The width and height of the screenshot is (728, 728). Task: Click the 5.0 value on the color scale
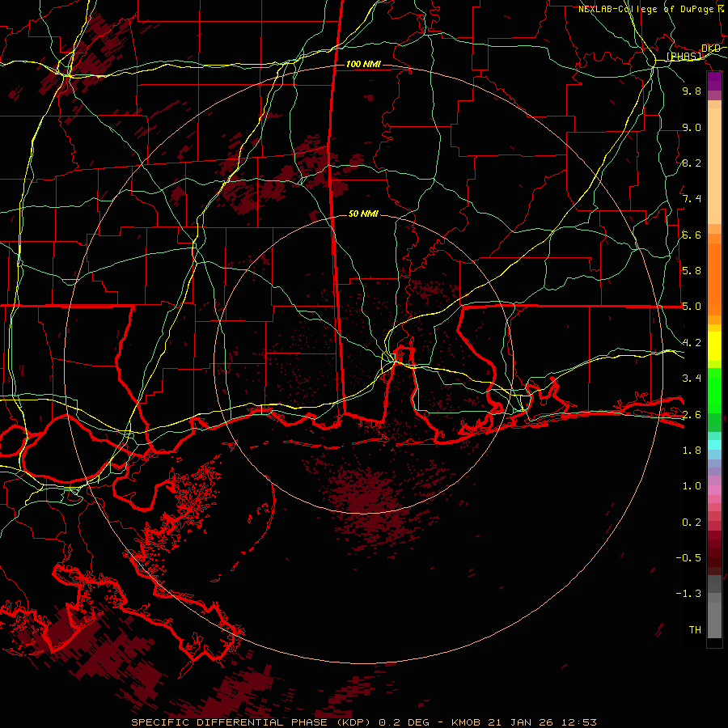tap(692, 307)
